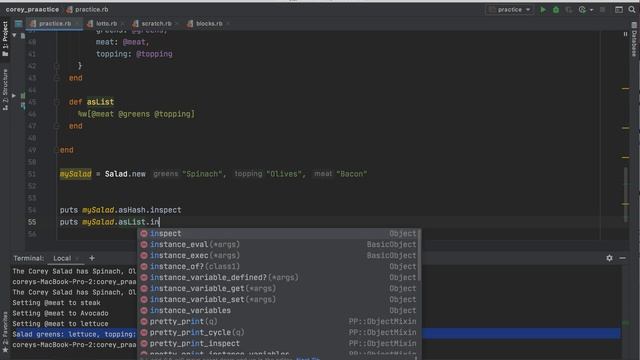Choose instance_exec from completion popup
The height and width of the screenshot is (360, 640).
[279, 256]
